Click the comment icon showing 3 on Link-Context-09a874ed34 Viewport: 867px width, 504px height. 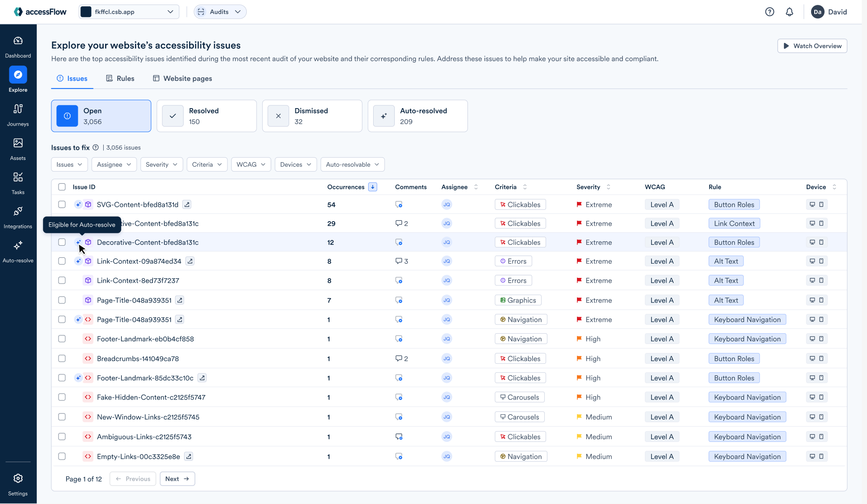coord(398,261)
